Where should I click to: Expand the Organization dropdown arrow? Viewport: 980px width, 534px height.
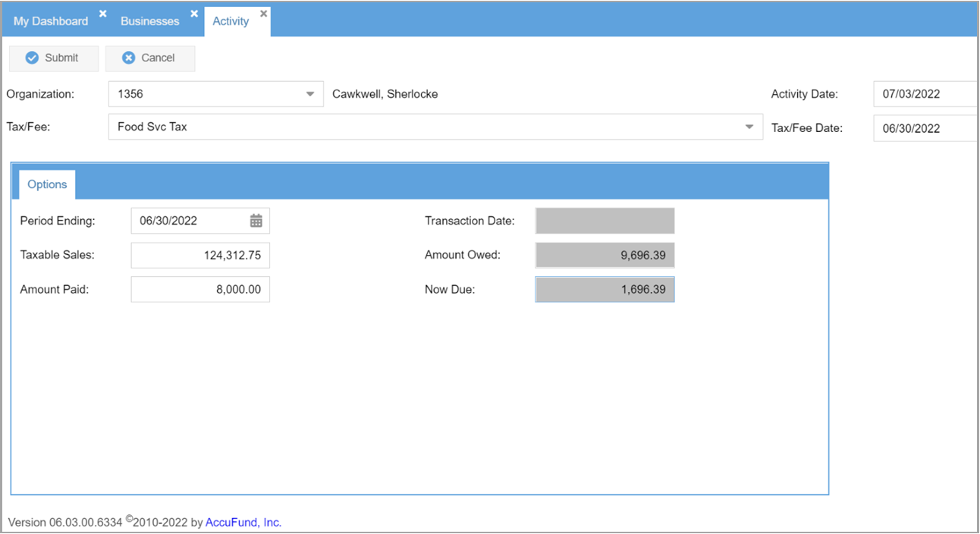pos(309,94)
